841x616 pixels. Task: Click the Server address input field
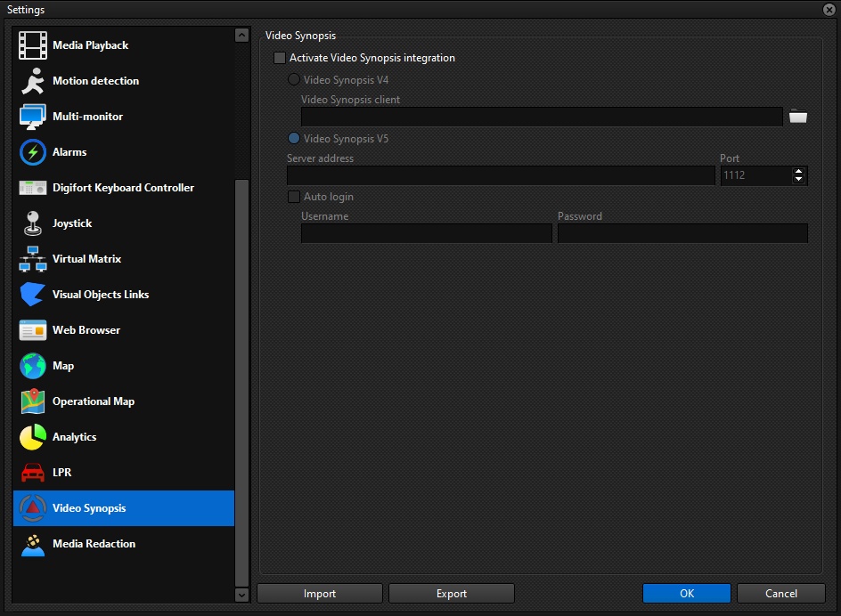coord(501,175)
